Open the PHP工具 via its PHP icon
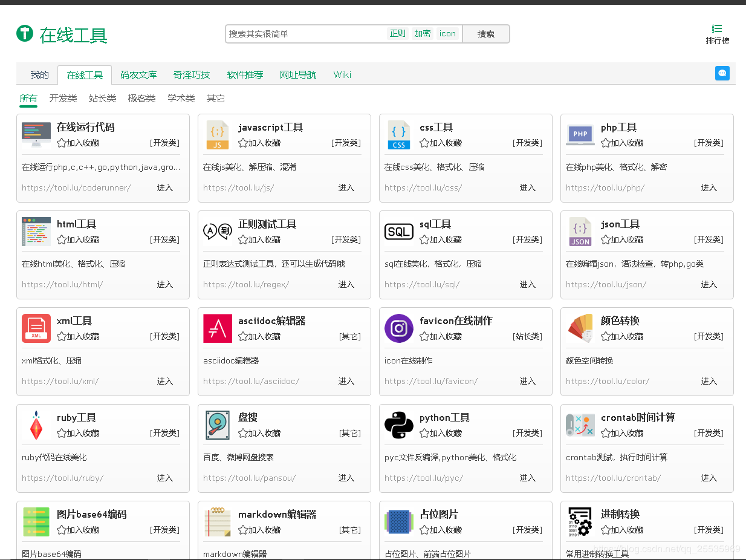746x560 pixels. [580, 134]
